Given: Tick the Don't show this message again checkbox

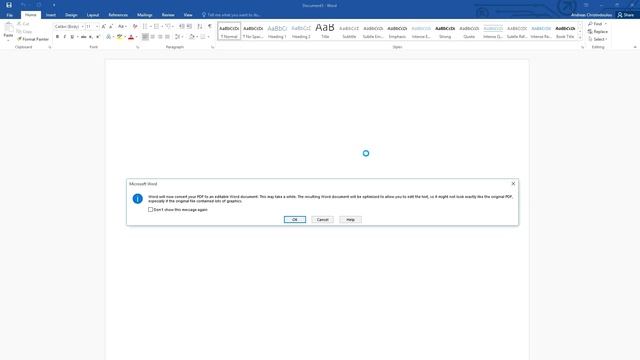Looking at the screenshot, I should (150, 210).
